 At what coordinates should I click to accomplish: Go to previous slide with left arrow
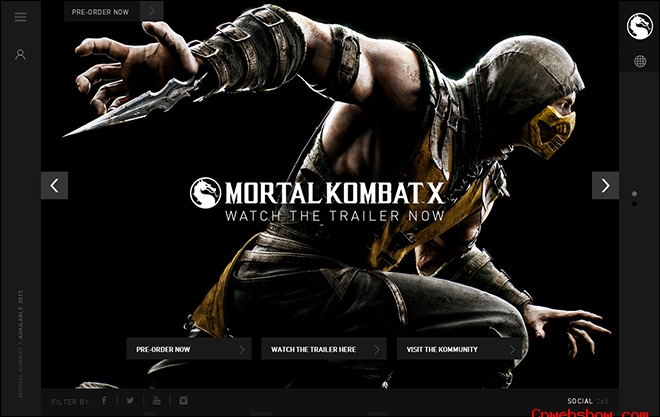(54, 186)
